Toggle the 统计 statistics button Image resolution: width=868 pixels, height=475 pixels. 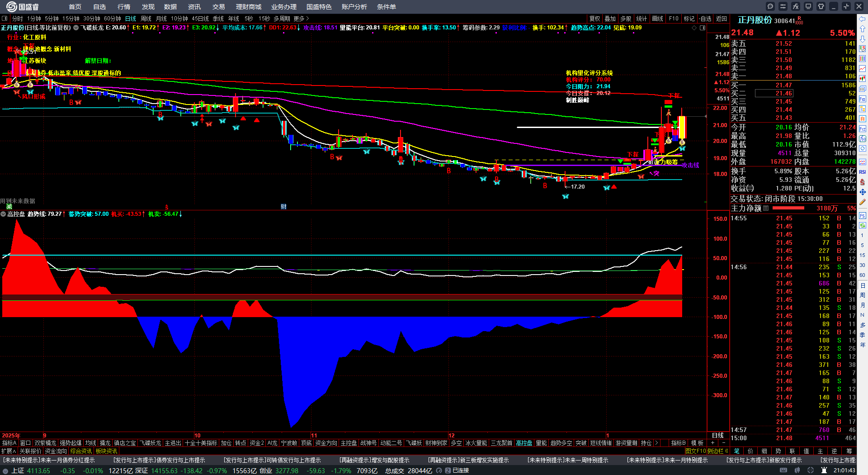[642, 19]
